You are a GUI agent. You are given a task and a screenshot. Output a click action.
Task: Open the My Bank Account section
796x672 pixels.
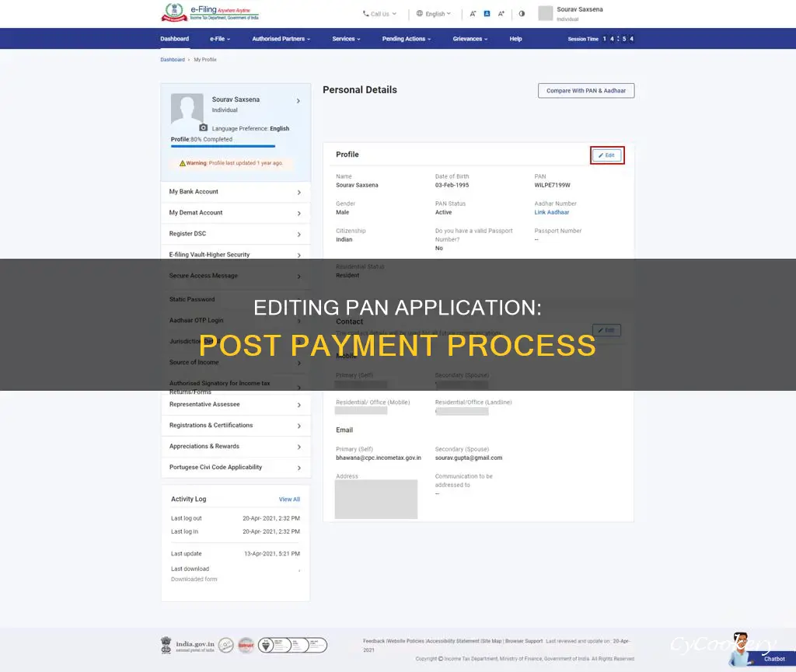pos(236,192)
